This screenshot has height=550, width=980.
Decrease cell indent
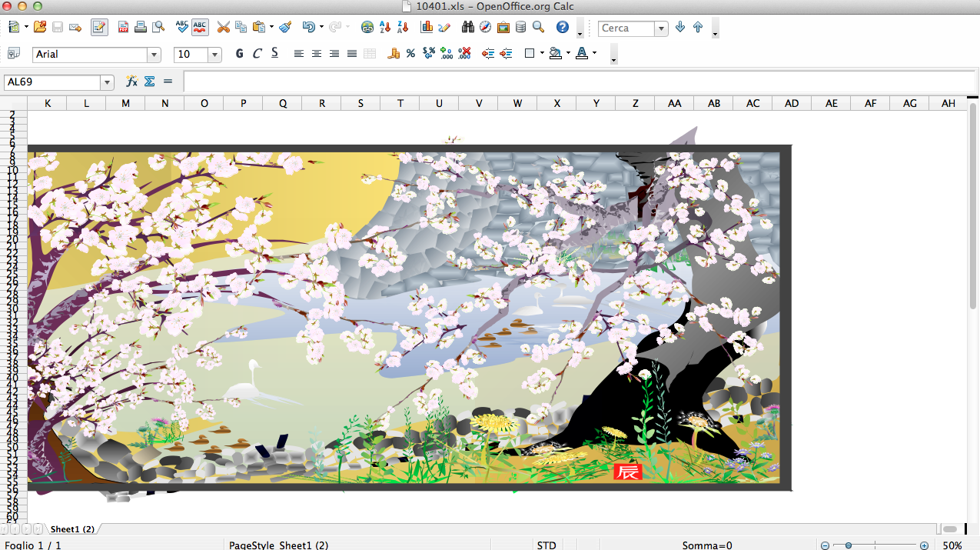[488, 54]
